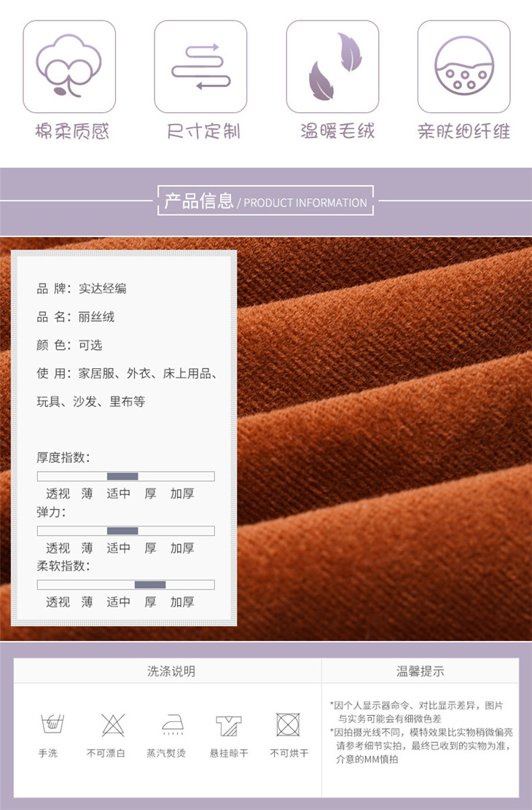Image resolution: width=532 pixels, height=810 pixels.
Task: Click the thickness index slider bar
Action: (x=125, y=476)
